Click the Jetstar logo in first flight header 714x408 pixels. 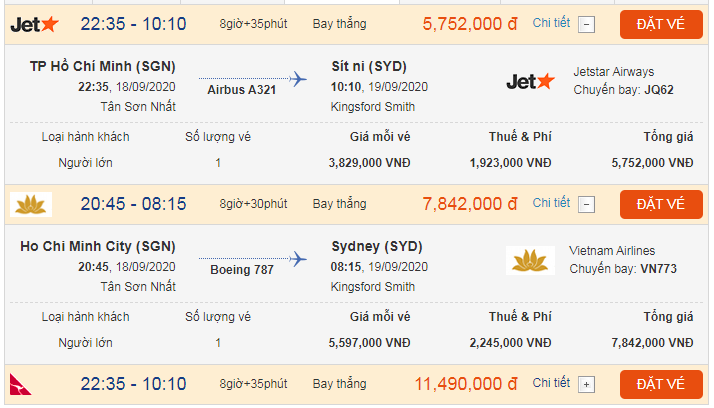coord(34,24)
